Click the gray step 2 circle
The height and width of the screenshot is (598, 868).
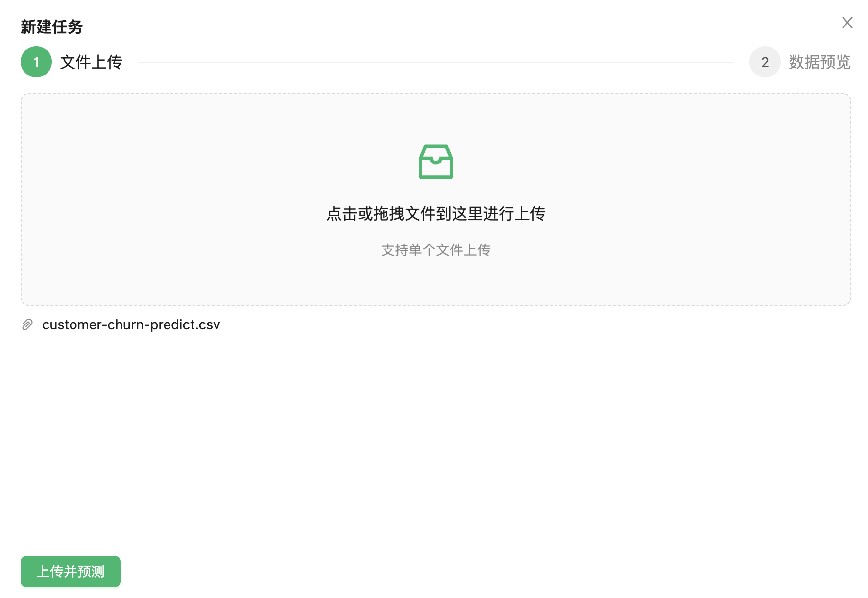click(x=765, y=62)
